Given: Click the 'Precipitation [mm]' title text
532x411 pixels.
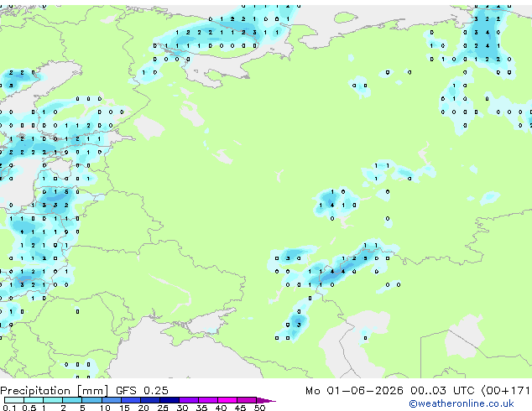Looking at the screenshot, I should tap(55, 391).
